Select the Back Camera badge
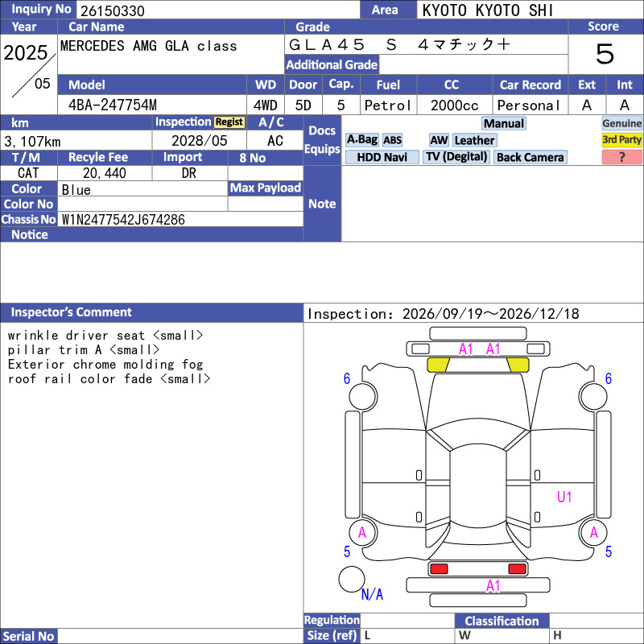 pos(530,157)
